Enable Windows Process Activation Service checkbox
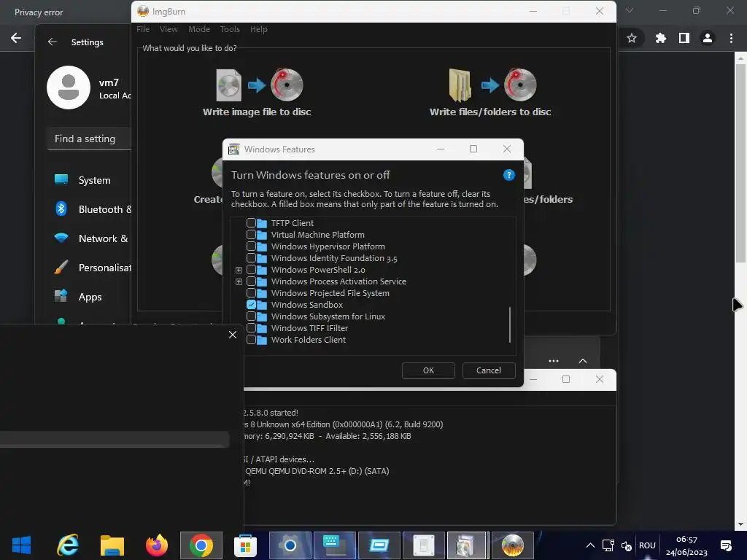This screenshot has height=560, width=747. coord(251,281)
